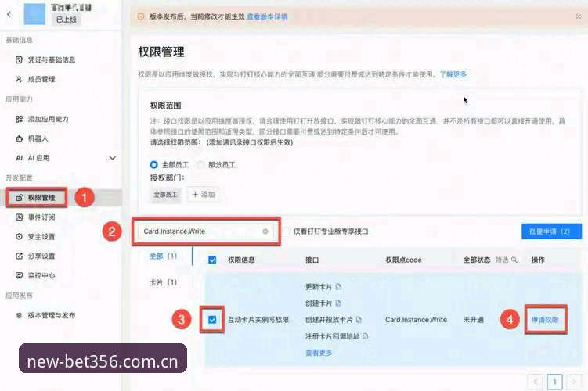Toggle the select-all header checkbox
The image size is (588, 391).
pos(212,260)
